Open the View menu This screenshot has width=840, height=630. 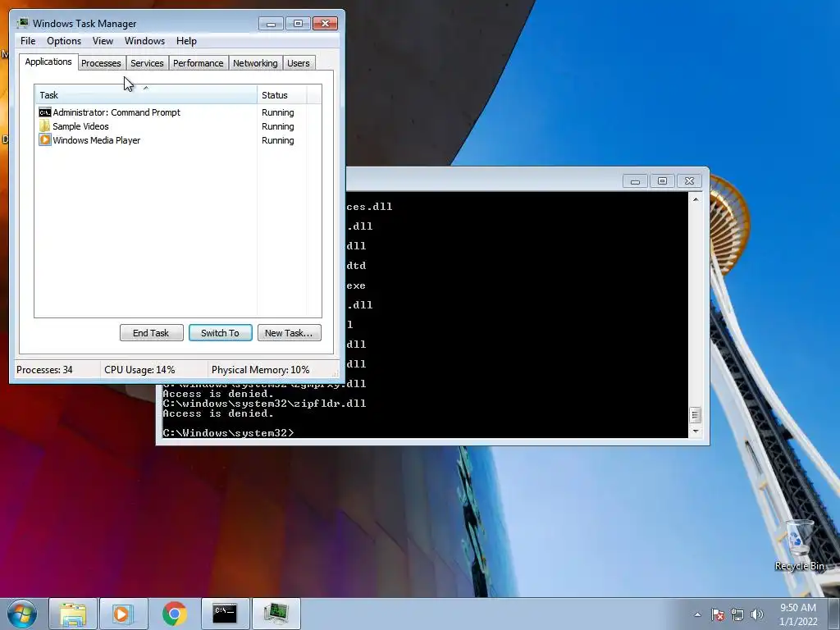103,41
